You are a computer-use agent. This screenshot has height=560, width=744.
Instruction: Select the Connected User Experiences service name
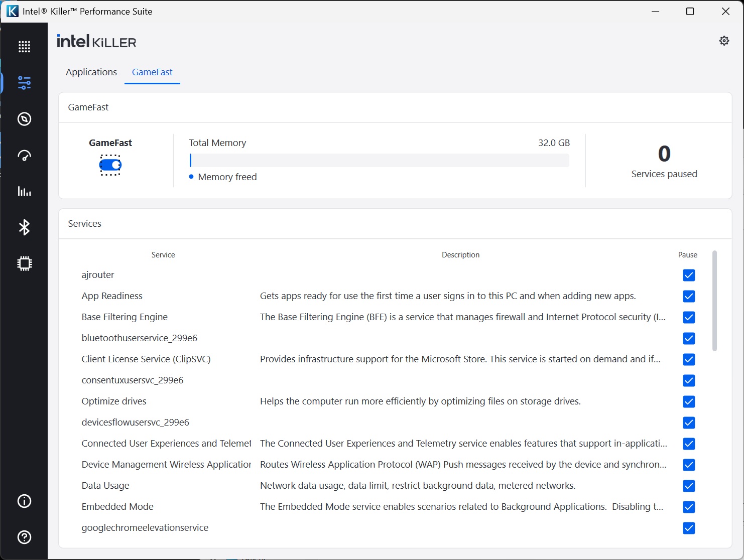point(166,444)
